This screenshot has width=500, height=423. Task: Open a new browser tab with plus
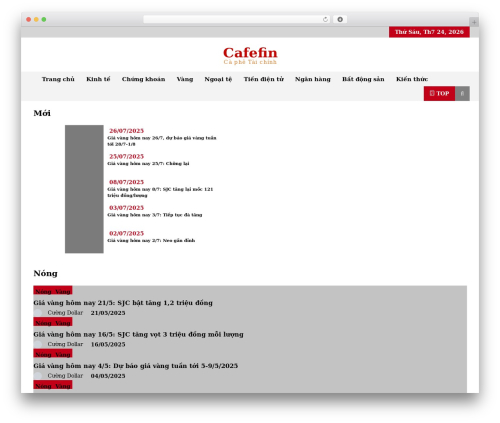tap(474, 22)
